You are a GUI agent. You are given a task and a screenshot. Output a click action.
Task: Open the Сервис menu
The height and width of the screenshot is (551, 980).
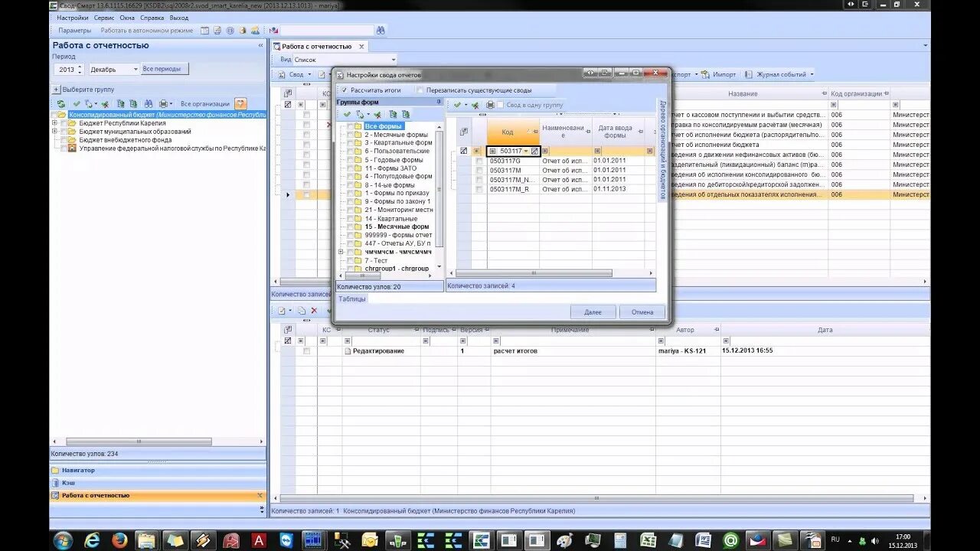click(104, 18)
